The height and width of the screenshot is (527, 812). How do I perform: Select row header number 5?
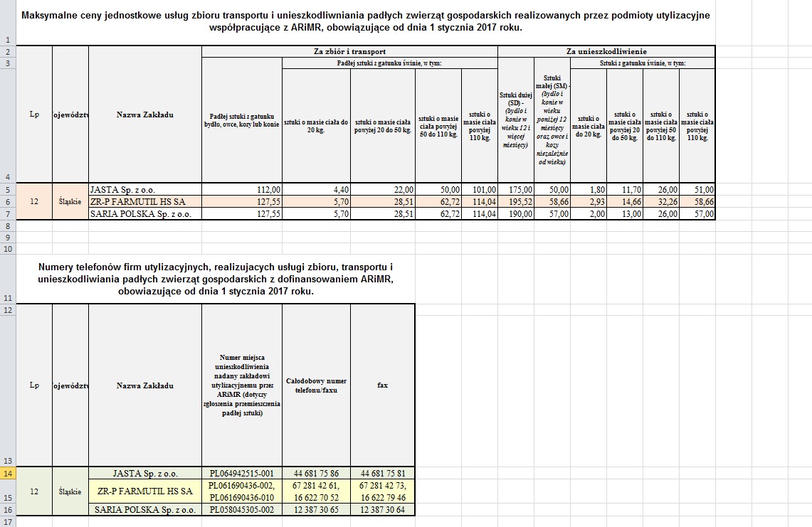coord(8,189)
